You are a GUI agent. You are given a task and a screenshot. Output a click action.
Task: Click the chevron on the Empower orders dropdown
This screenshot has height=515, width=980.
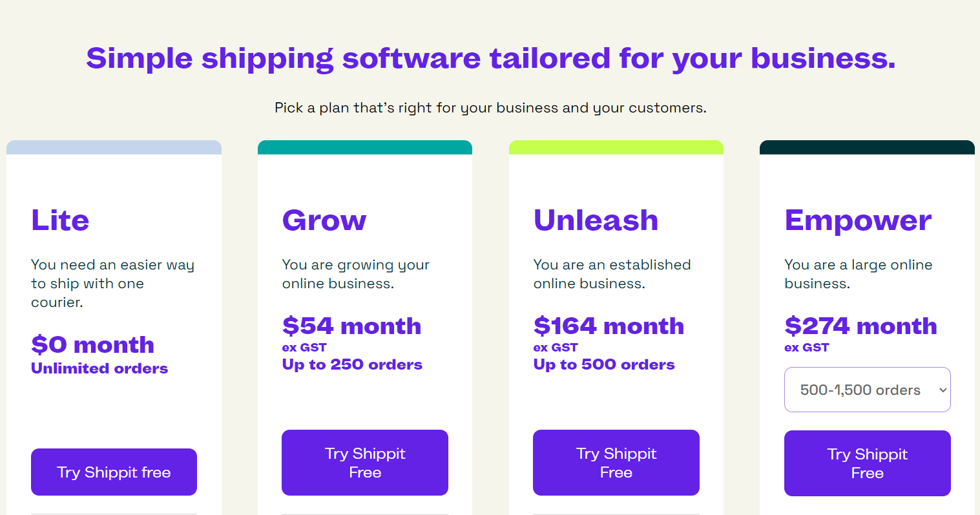(x=940, y=390)
